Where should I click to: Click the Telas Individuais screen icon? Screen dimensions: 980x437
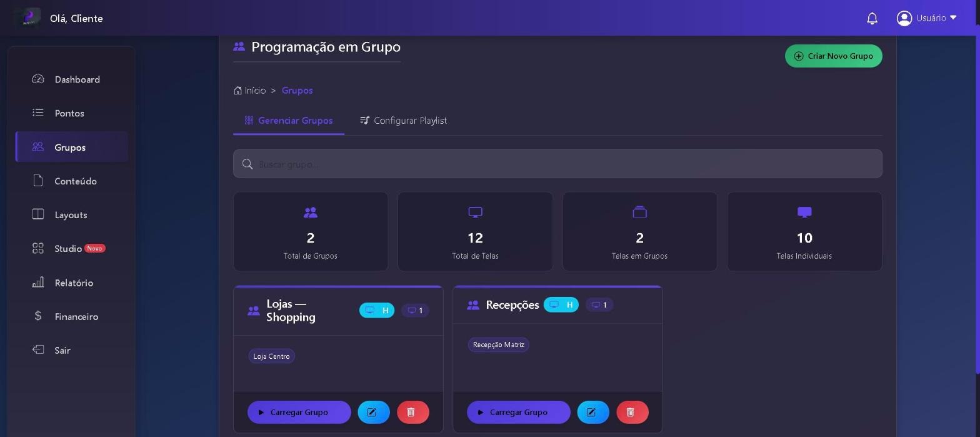[804, 213]
